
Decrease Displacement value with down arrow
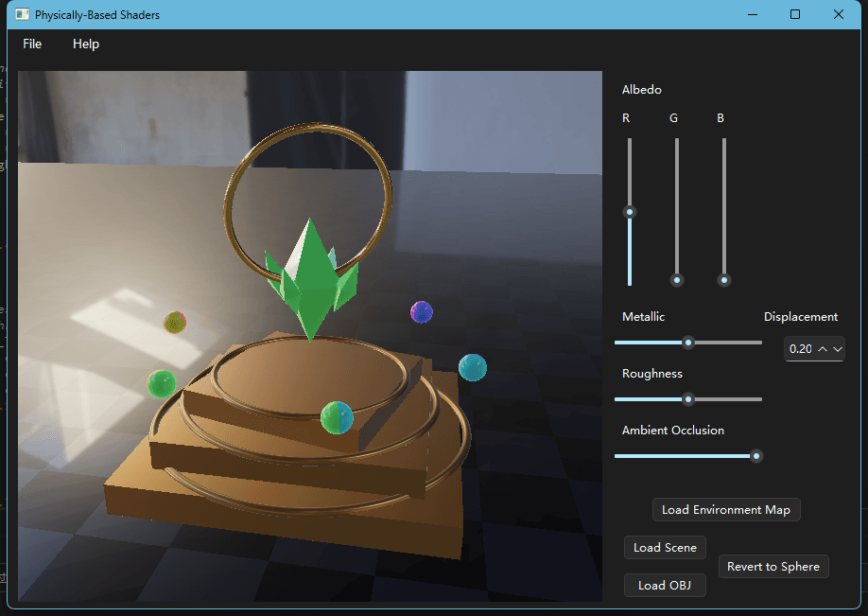coord(838,349)
